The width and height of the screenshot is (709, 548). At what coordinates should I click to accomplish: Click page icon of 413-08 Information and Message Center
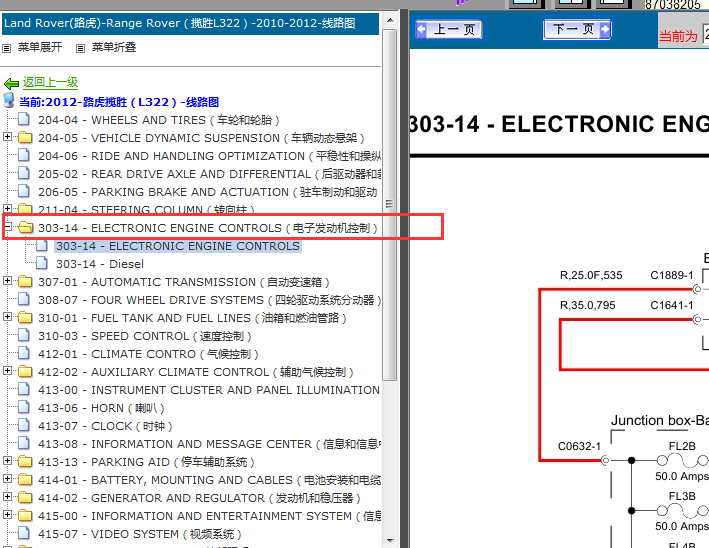(x=24, y=444)
